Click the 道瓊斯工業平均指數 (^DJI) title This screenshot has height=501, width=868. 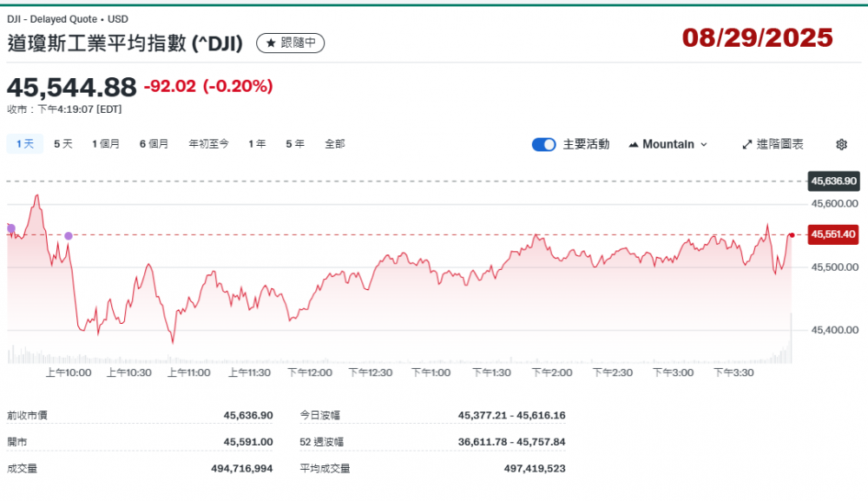click(x=125, y=43)
